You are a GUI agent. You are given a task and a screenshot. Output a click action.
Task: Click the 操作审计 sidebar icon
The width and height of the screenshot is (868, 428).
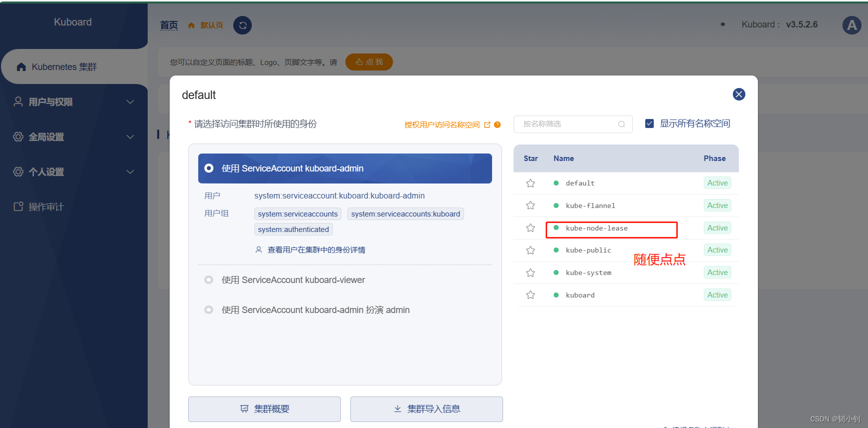18,206
